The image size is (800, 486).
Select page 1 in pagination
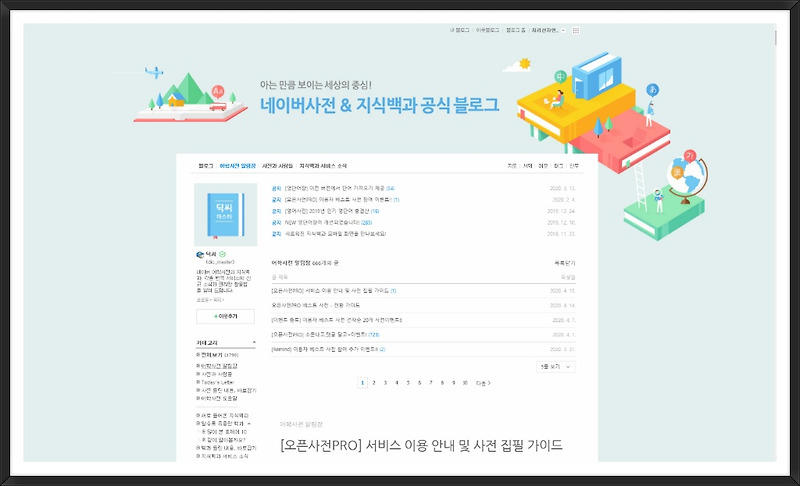pos(362,383)
